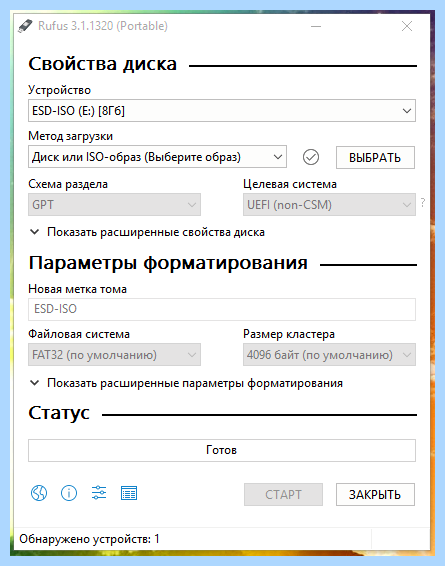Close the Rufus window via X

click(407, 26)
